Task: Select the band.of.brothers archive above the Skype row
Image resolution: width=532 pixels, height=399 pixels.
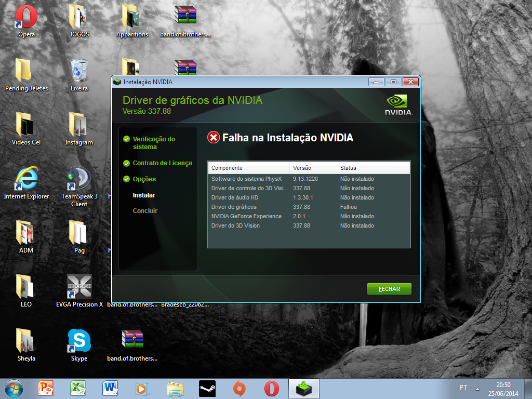Action: [132, 304]
